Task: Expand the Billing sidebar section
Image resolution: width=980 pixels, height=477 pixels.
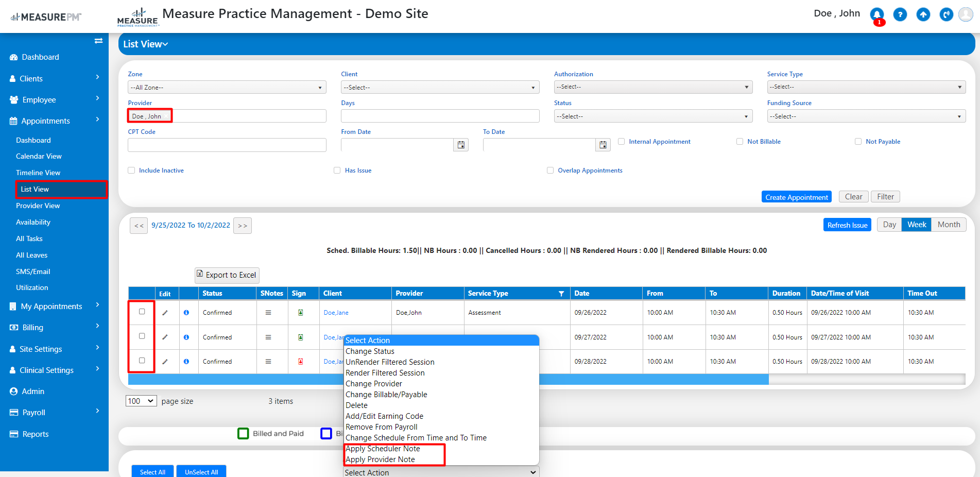Action: 55,328
